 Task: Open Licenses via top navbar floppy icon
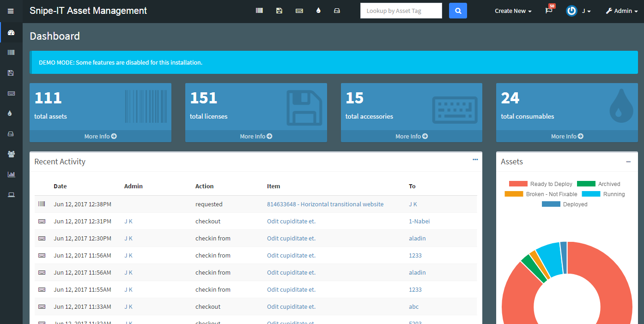(279, 11)
